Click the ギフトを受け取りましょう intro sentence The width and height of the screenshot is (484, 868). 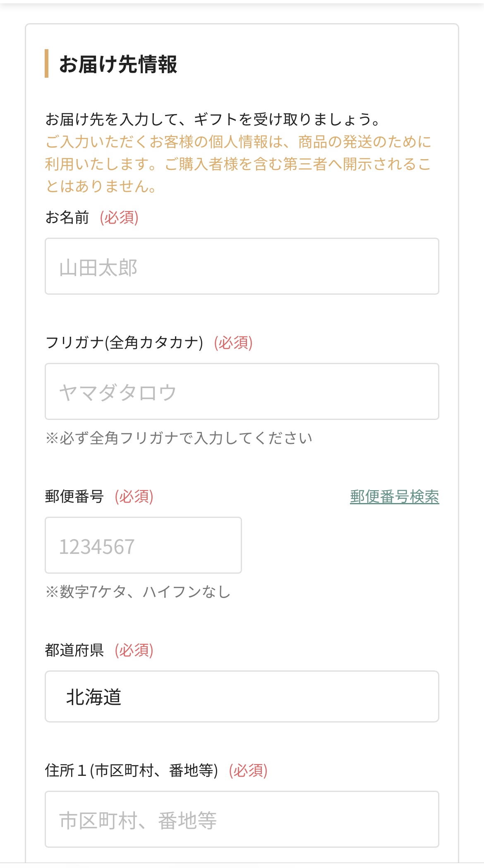point(213,119)
